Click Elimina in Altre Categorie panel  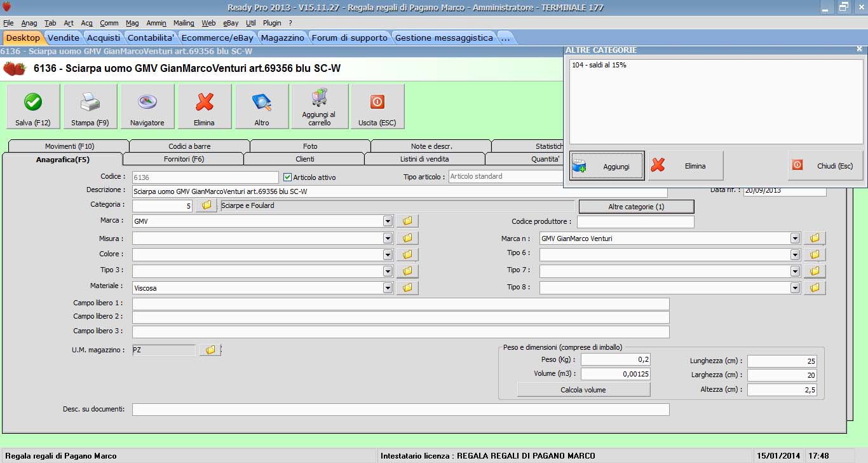click(x=686, y=166)
